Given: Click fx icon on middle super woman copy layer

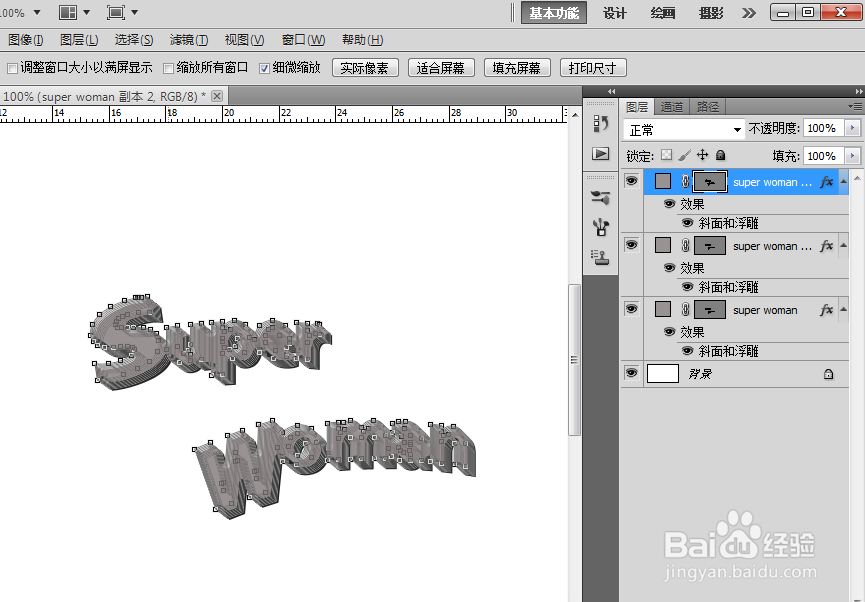Looking at the screenshot, I should pyautogui.click(x=826, y=246).
